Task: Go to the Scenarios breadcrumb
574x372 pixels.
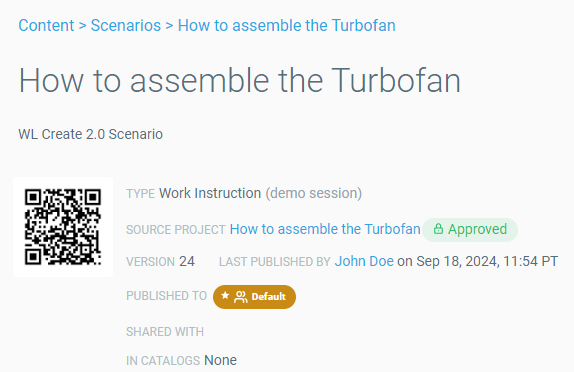Action: (x=126, y=26)
